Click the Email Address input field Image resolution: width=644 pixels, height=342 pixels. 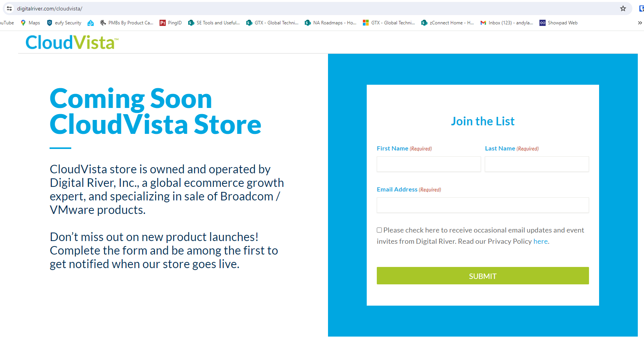click(x=483, y=205)
